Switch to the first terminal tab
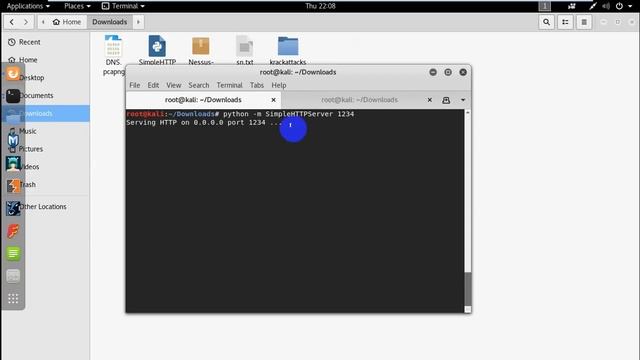The width and height of the screenshot is (640, 360). click(203, 100)
